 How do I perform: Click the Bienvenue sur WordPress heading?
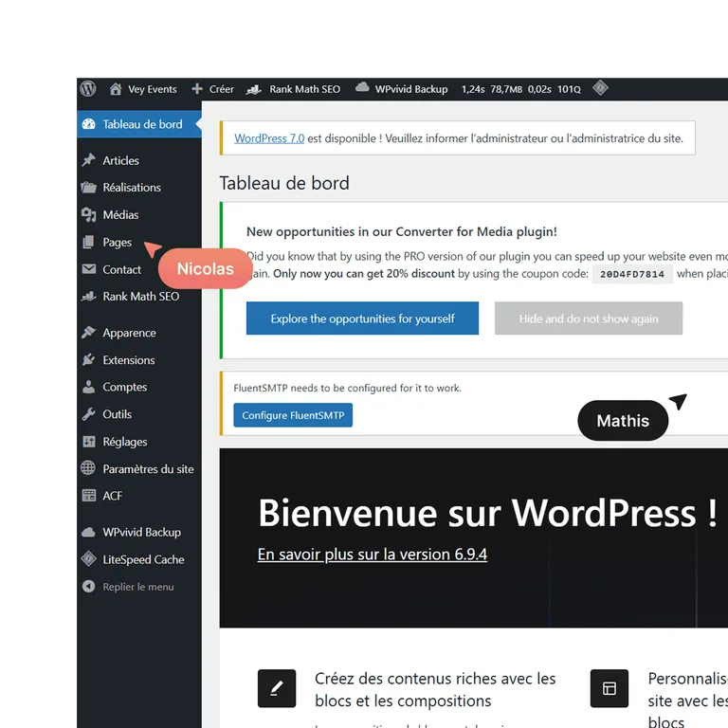pos(488,513)
